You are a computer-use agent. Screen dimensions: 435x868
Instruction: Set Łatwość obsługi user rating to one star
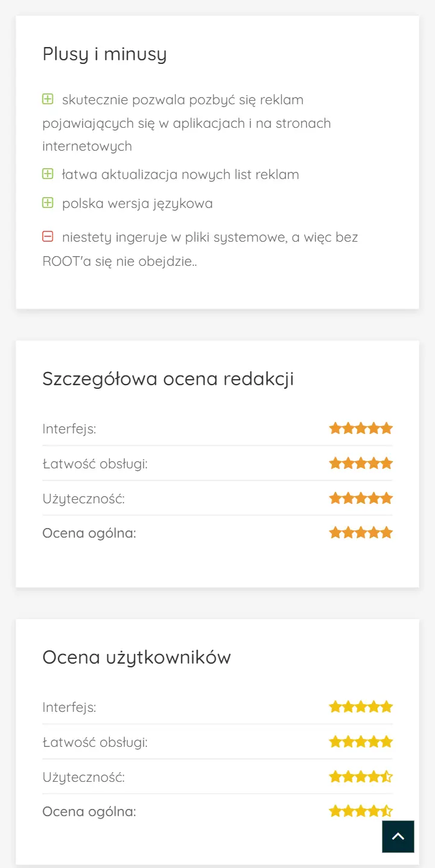pyautogui.click(x=335, y=741)
